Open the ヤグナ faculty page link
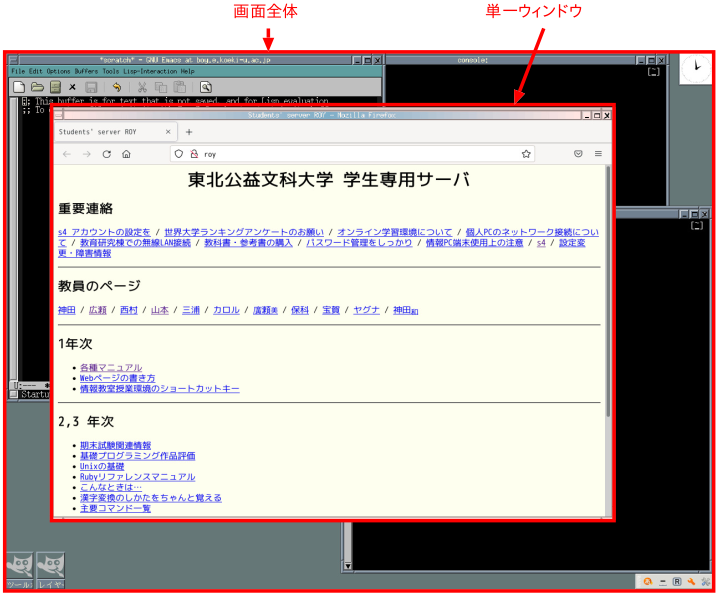This screenshot has width=716, height=595. click(x=366, y=310)
